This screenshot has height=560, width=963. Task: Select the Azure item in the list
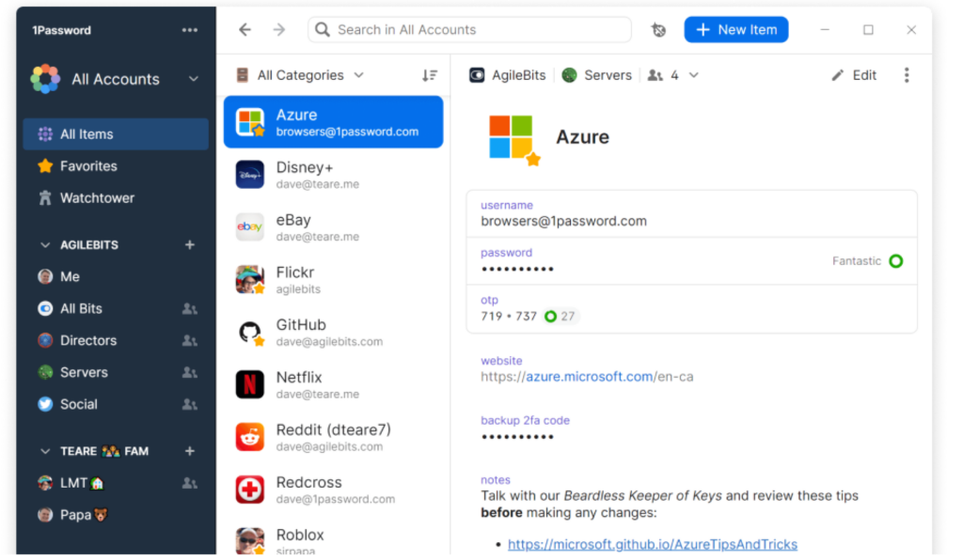point(334,122)
